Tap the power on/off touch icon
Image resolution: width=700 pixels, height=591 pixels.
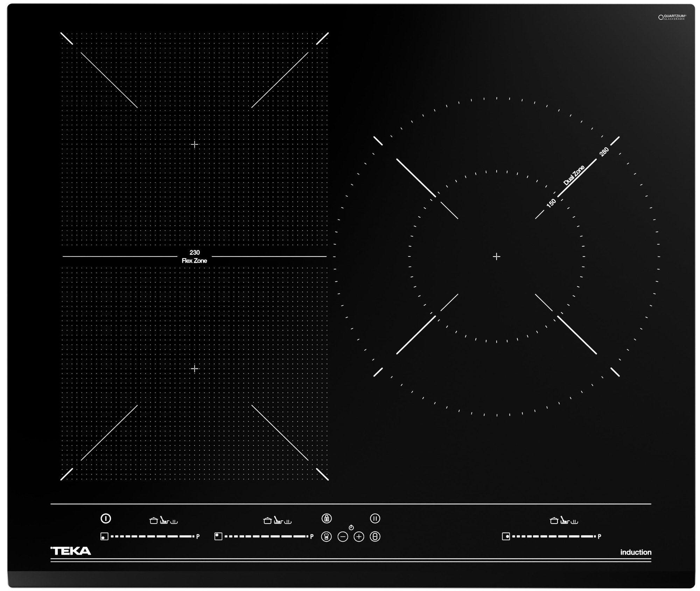coord(106,518)
